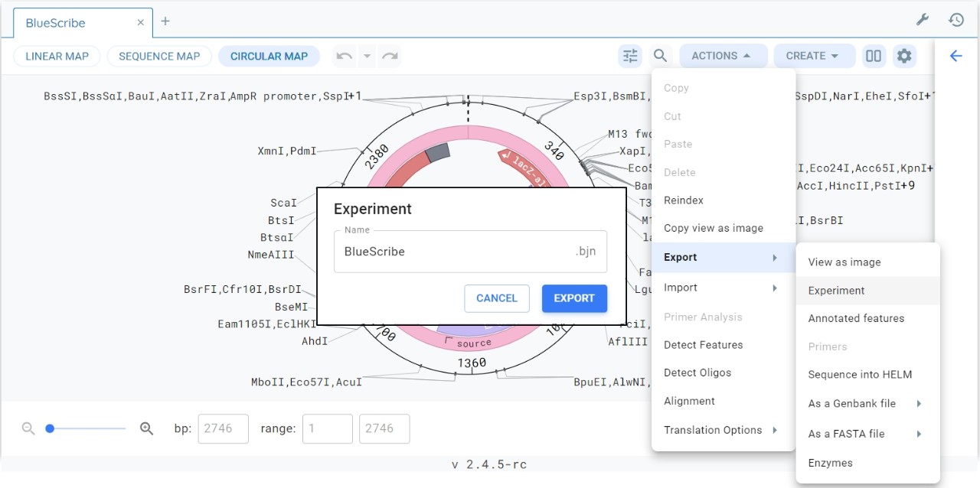Click the experiment Name input field

[470, 252]
